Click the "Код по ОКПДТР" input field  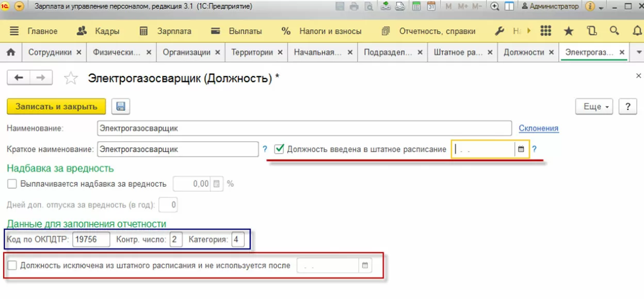click(91, 240)
